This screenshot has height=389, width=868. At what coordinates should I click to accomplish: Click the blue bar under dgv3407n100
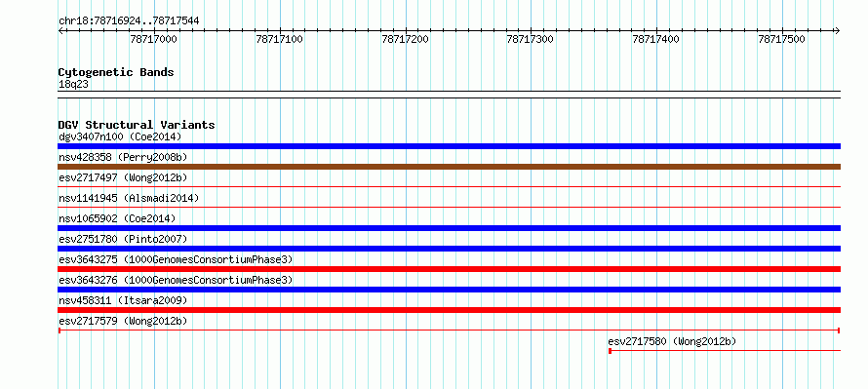tap(449, 146)
